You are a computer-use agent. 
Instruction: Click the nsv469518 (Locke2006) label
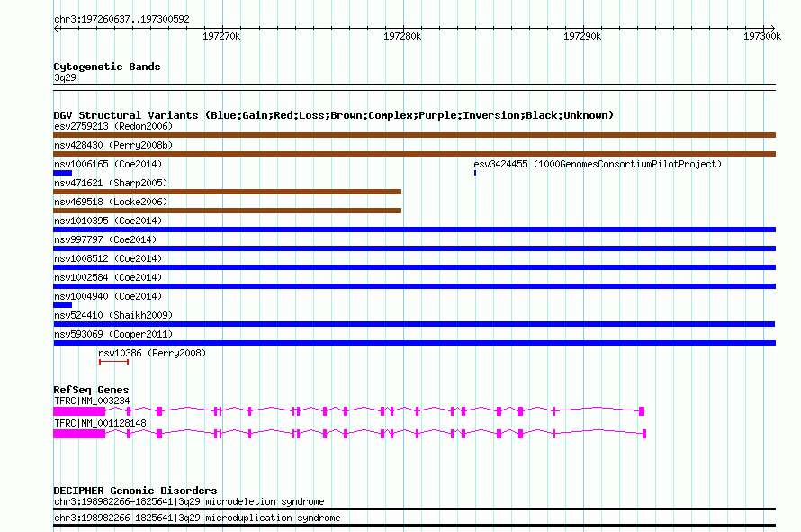(x=111, y=202)
